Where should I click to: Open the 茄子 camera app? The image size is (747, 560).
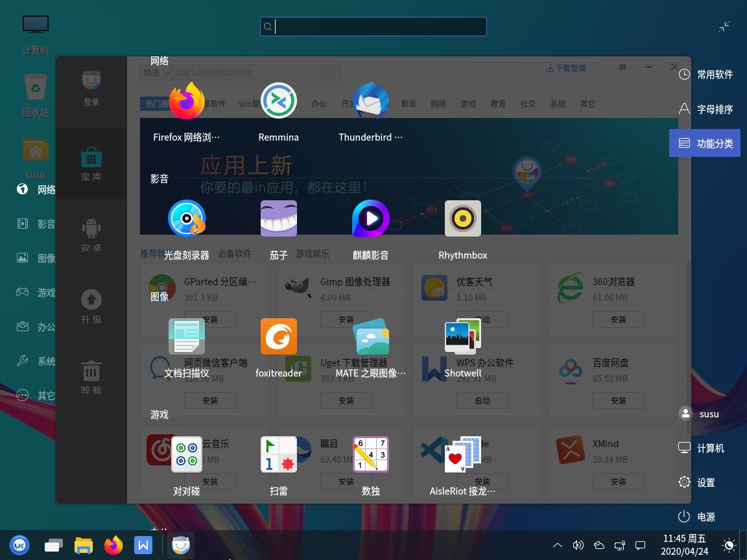click(x=279, y=218)
